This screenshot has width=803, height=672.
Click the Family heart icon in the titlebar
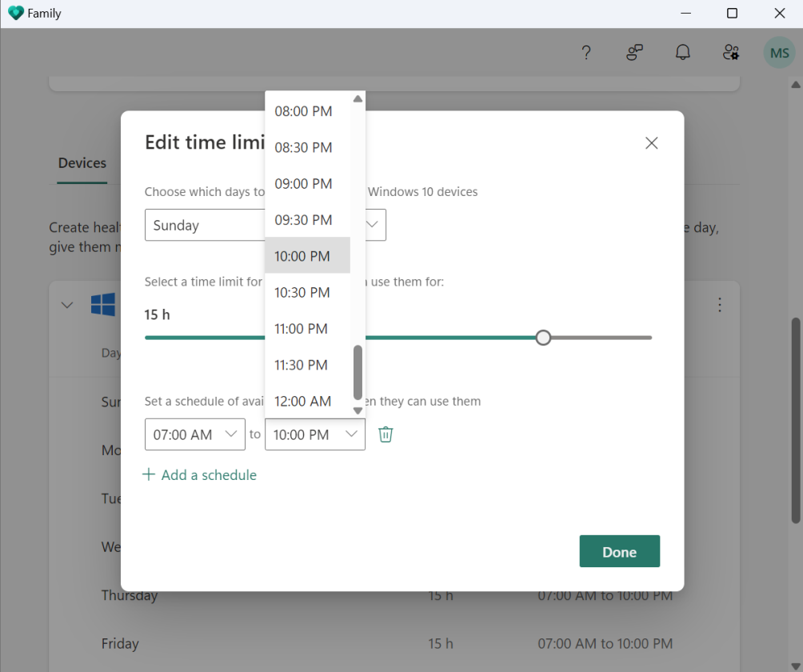(x=14, y=13)
